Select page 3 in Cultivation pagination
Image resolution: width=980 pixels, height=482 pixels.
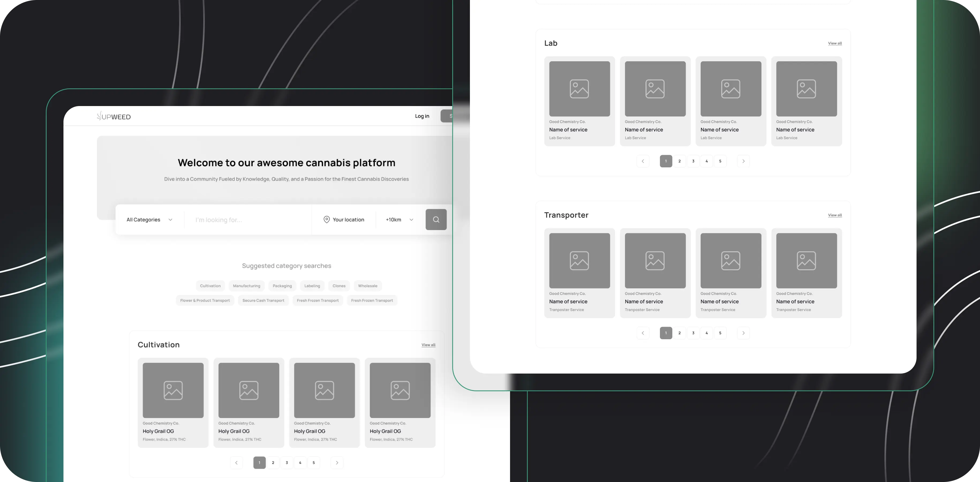pyautogui.click(x=287, y=463)
